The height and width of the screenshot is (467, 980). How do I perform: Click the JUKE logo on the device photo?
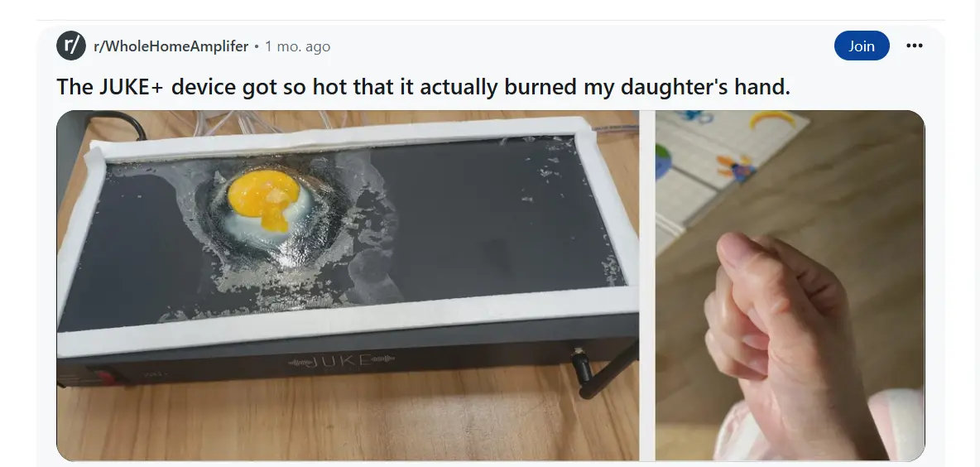pos(341,362)
